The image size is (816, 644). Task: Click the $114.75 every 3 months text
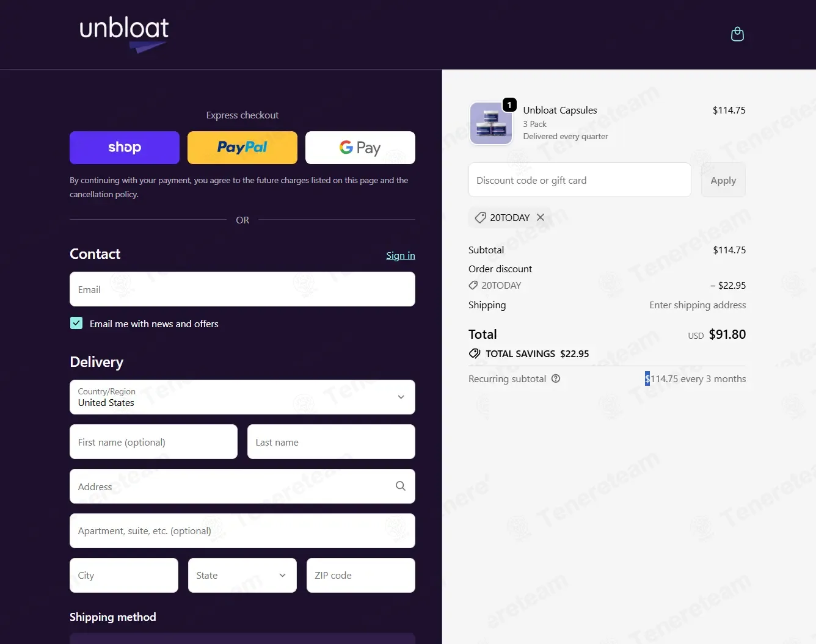click(696, 378)
